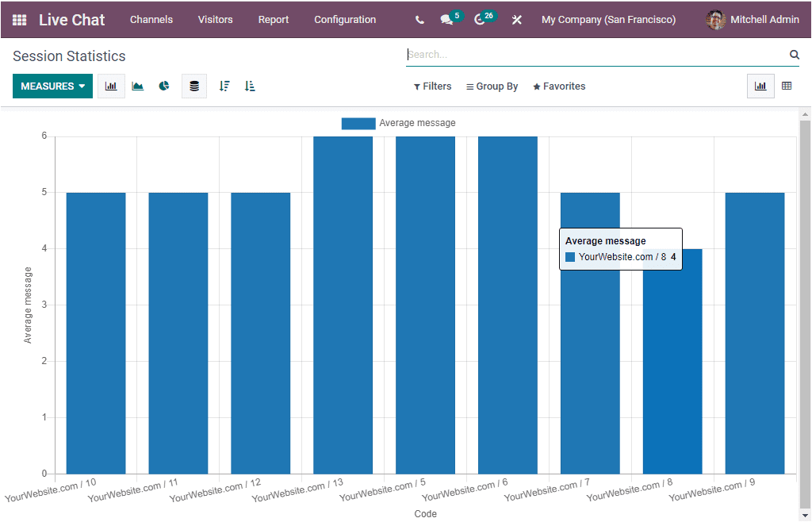Viewport: 812px width, 522px height.
Task: Go to the Channels menu
Action: (x=151, y=19)
